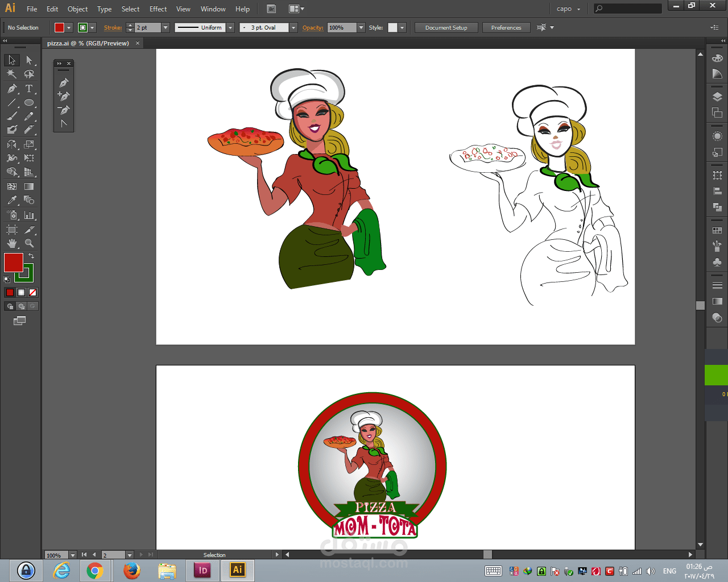This screenshot has height=582, width=728.
Task: Open the Color palette panel icon
Action: [x=717, y=58]
